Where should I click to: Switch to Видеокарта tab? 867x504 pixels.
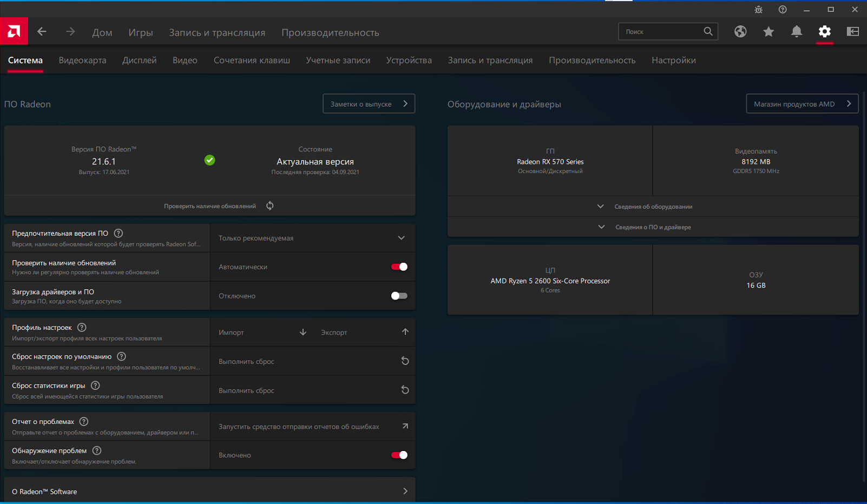coord(82,60)
